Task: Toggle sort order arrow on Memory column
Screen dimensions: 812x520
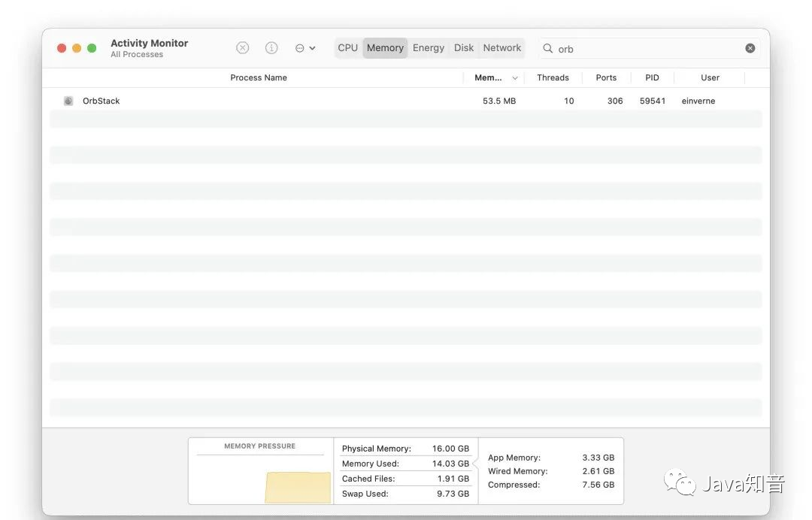Action: (515, 78)
